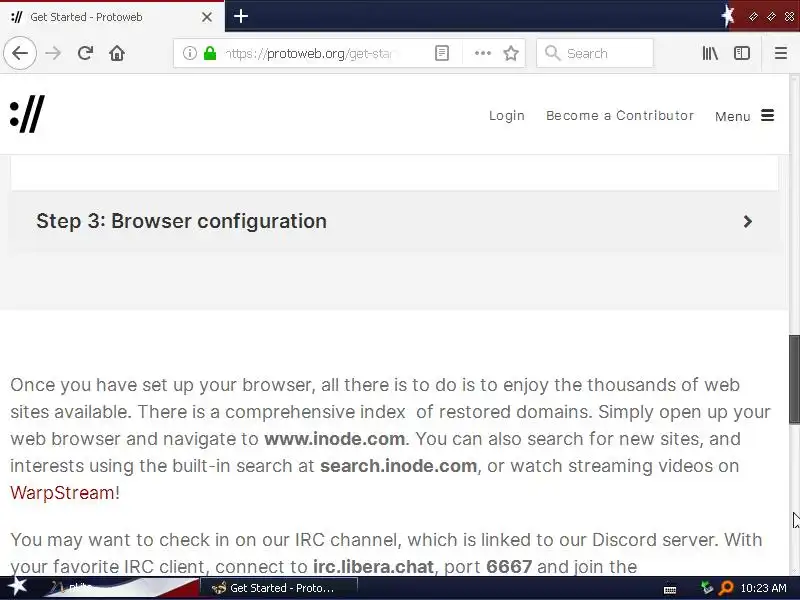
Task: Click the vertical scrollbar thumb
Action: click(x=794, y=379)
